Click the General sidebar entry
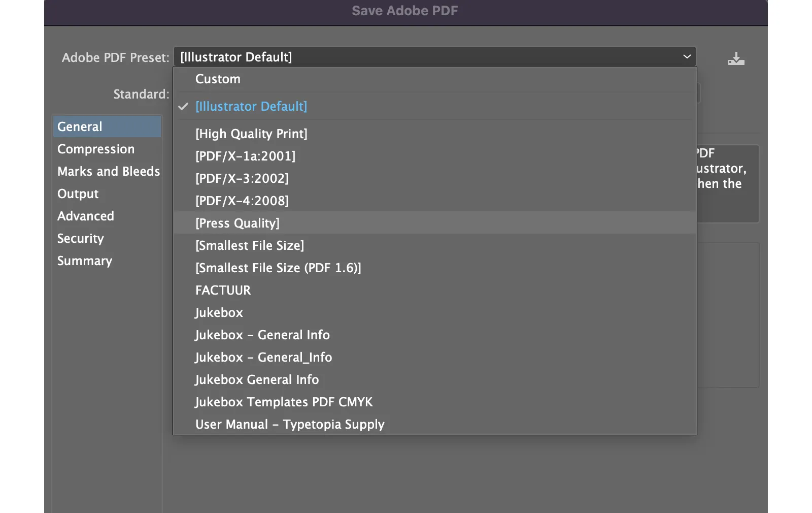The image size is (812, 513). click(x=79, y=126)
